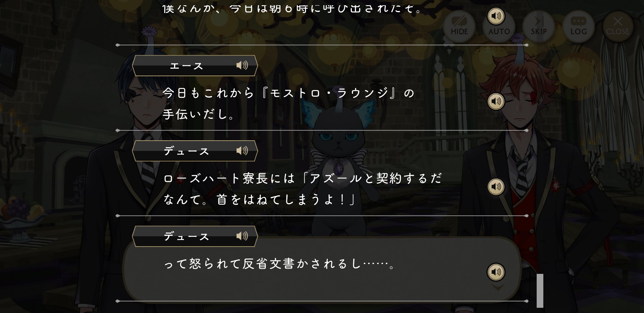Close the log with CLOSE button
Image resolution: width=644 pixels, height=313 pixels.
pos(618,26)
